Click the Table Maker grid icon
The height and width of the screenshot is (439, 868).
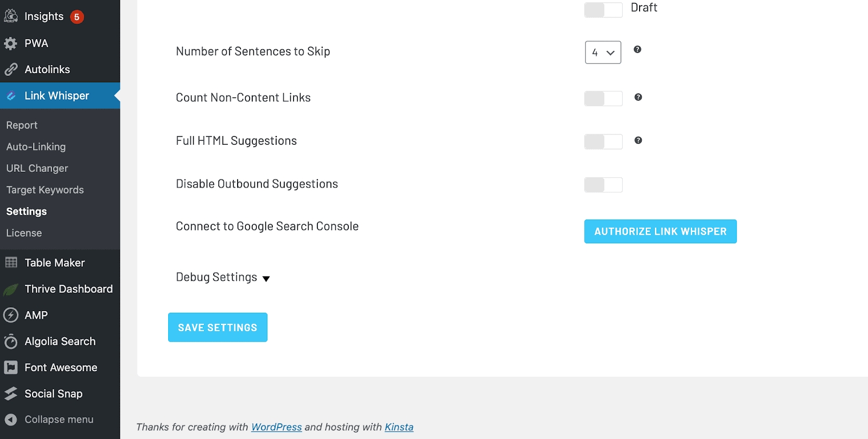coord(11,262)
